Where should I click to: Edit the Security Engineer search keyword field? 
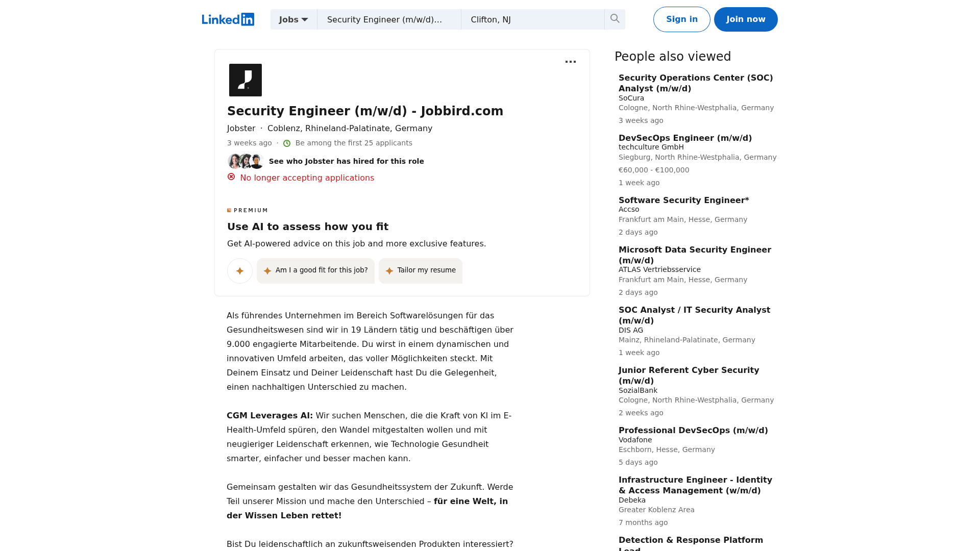click(x=389, y=19)
